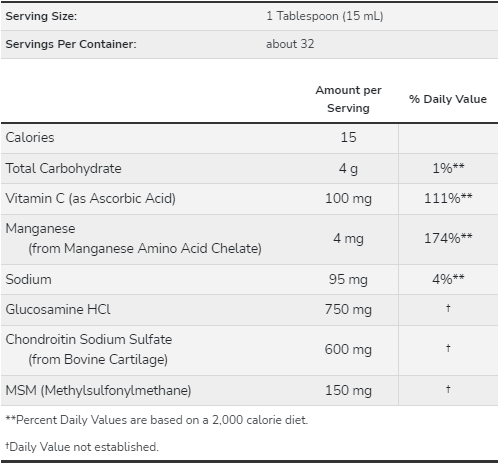
Task: Click the MSM (Methylsulfonylmethane) row label
Action: pos(98,390)
